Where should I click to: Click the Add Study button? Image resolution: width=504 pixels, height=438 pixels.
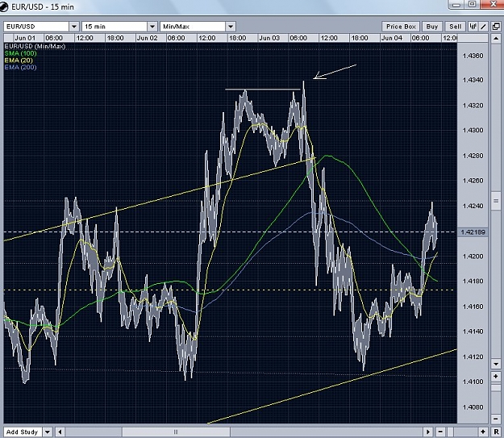coord(23,432)
